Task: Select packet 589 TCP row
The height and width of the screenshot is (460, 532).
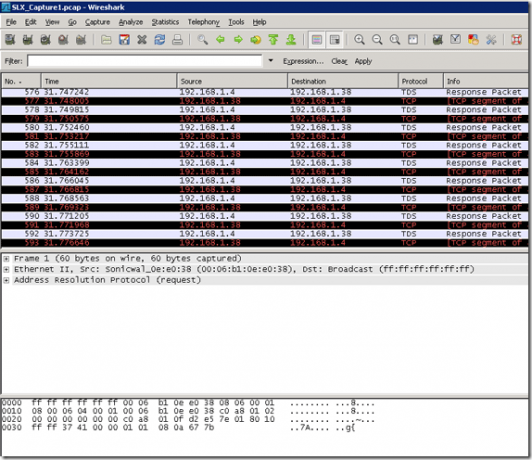Action: (265, 207)
